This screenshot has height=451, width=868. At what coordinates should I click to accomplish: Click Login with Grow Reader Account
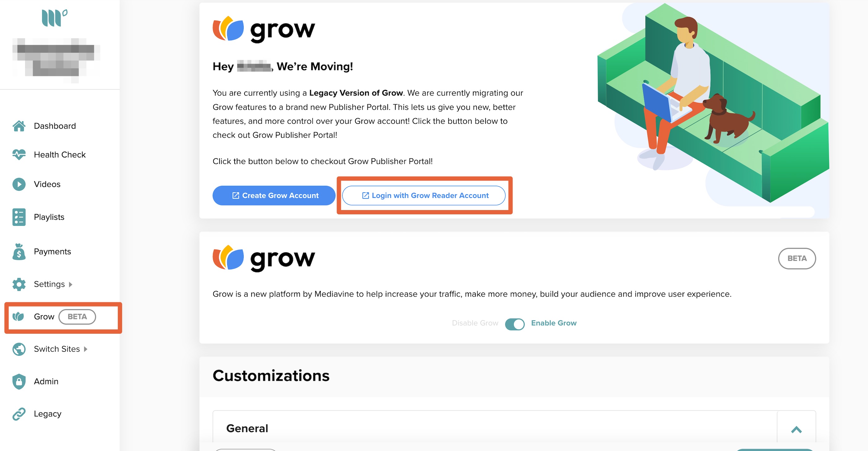coord(423,195)
